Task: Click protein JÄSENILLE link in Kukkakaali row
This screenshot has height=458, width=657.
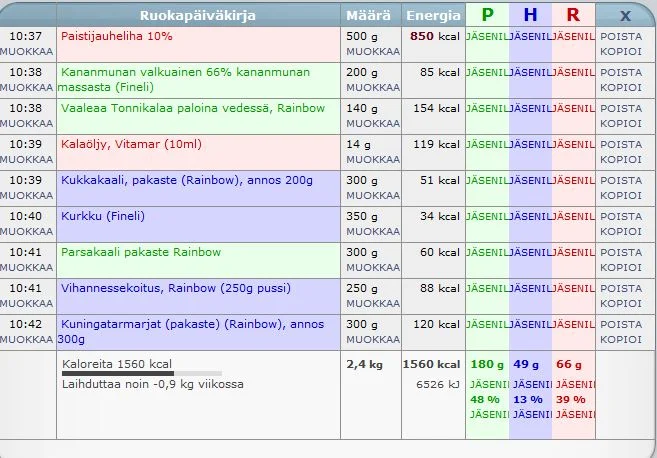Action: tap(487, 180)
